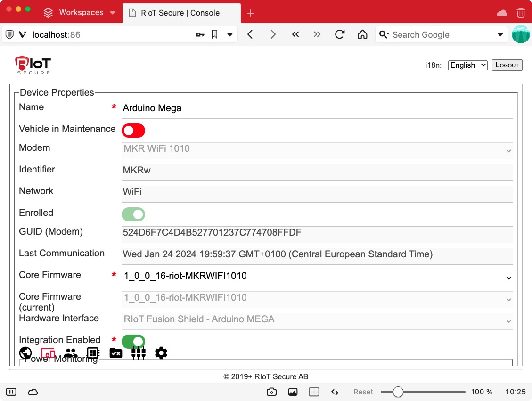The width and height of the screenshot is (532, 401).
Task: Open the Workspaces menu
Action: click(80, 13)
